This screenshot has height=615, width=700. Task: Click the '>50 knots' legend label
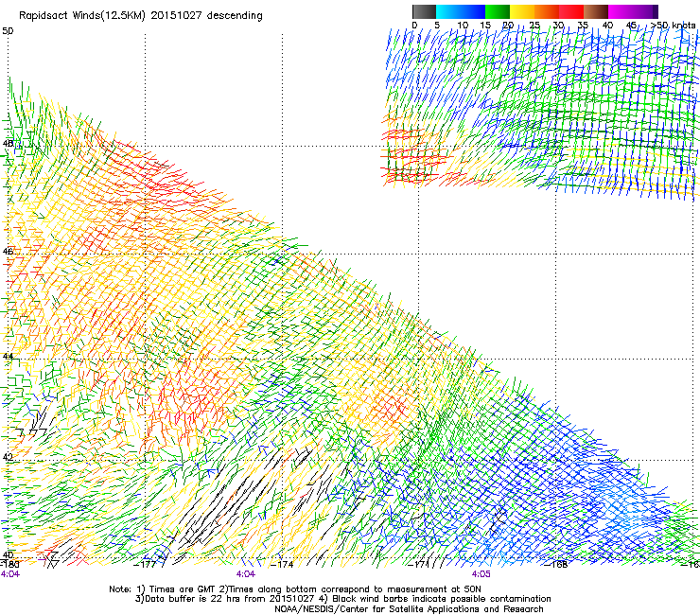[674, 25]
